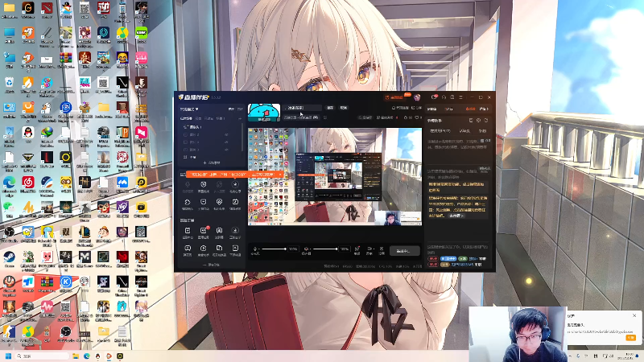Screen dimensions: 644x362
Task: Select the middle sub-tab in the chat panel
Action: 464,131
